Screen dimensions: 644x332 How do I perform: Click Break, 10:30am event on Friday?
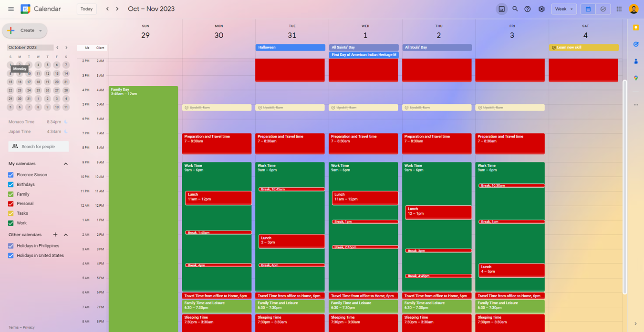click(x=511, y=185)
